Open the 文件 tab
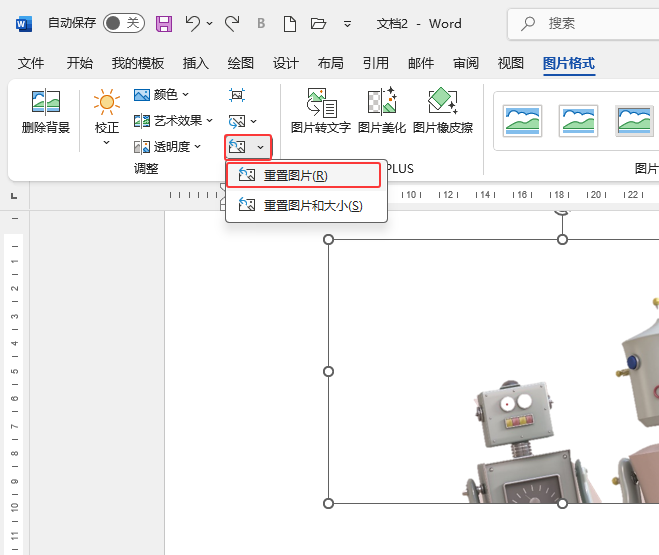The width and height of the screenshot is (659, 555). [31, 63]
